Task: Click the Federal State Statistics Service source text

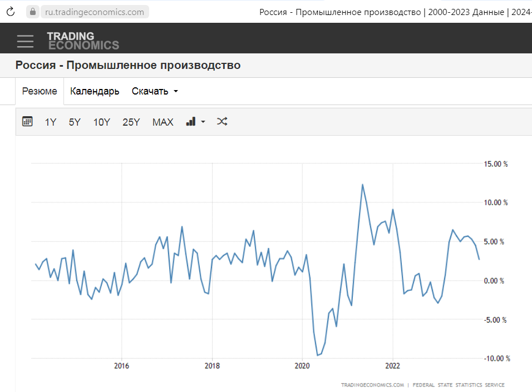Action: point(459,385)
